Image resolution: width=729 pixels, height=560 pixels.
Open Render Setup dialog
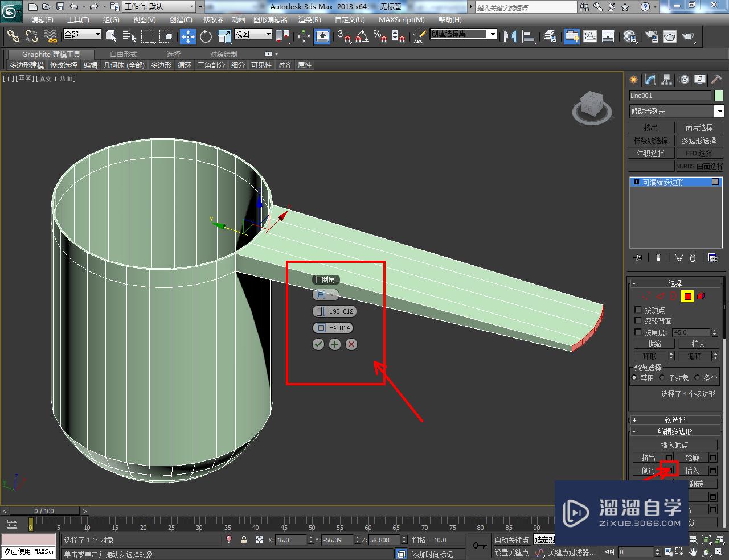(652, 36)
